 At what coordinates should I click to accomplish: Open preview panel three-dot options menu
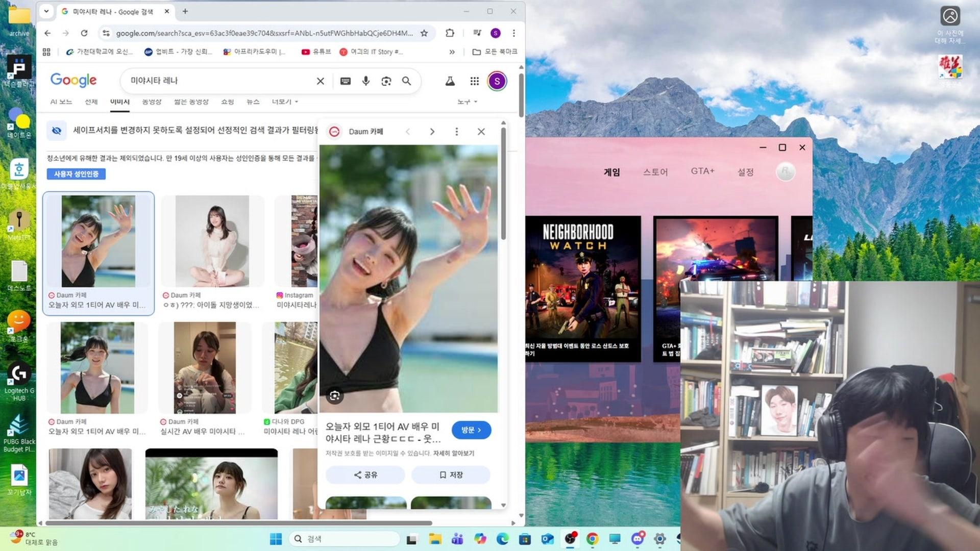pos(456,132)
